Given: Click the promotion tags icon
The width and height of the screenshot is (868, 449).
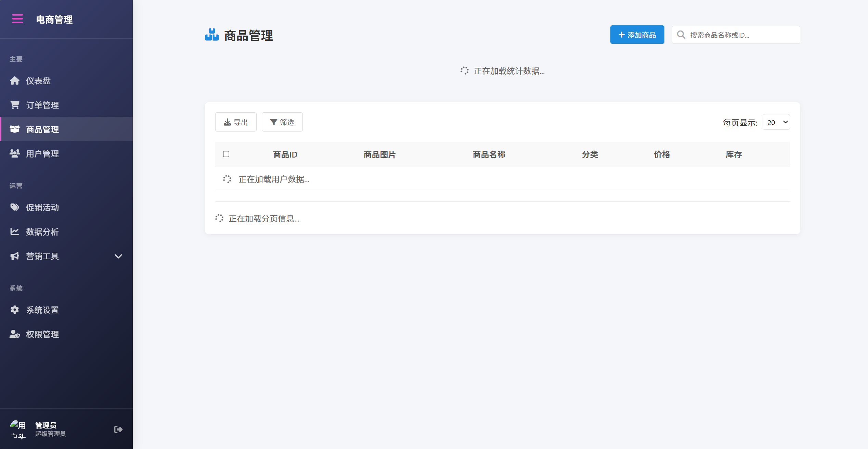Looking at the screenshot, I should pos(15,207).
